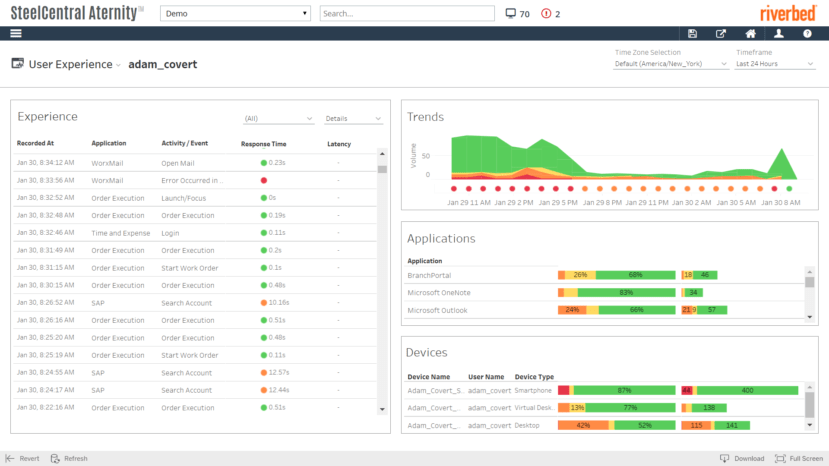Click the Microsoft Outlook application name
The height and width of the screenshot is (466, 829).
[x=437, y=310]
